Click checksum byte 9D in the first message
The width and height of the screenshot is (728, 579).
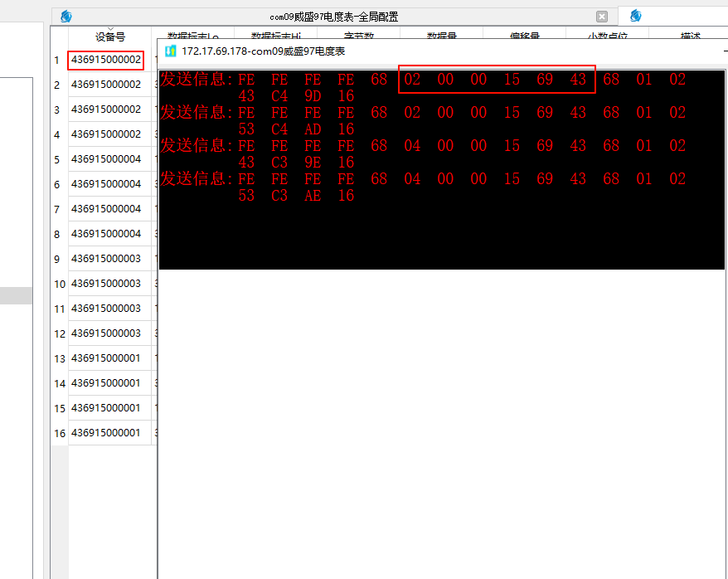tap(313, 96)
